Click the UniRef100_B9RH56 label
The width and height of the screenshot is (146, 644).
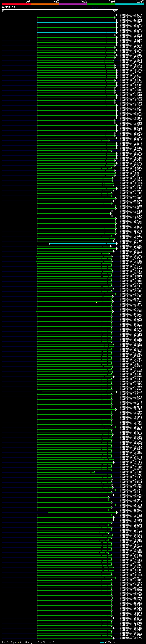[x=131, y=598]
